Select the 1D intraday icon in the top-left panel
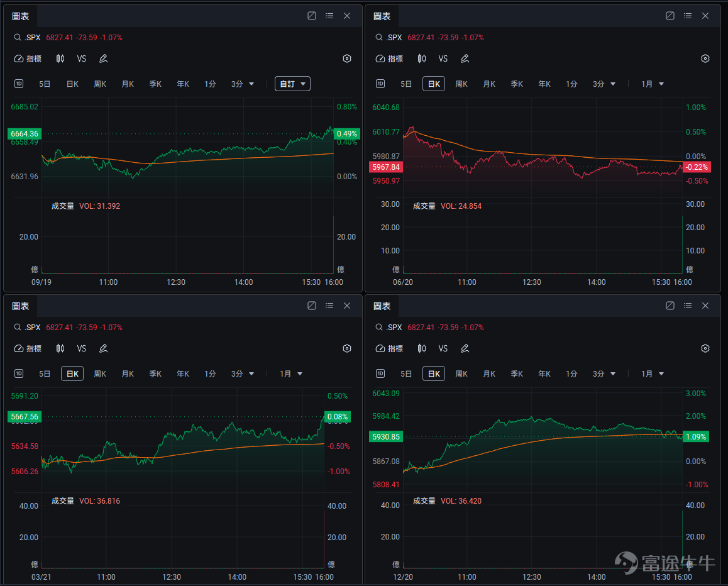 point(19,84)
